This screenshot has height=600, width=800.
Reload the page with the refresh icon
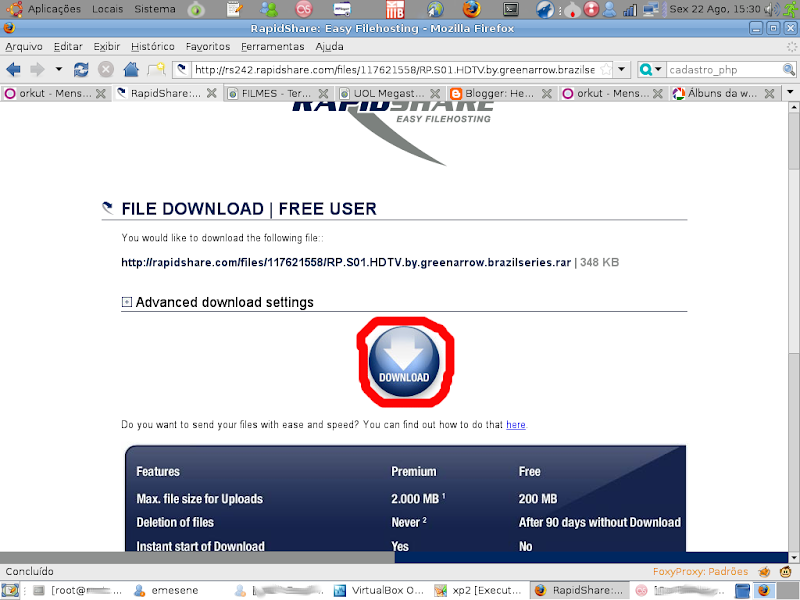click(x=81, y=69)
